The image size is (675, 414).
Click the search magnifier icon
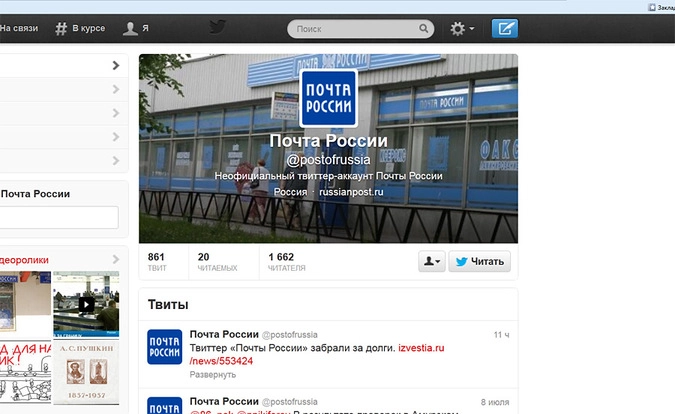[x=424, y=28]
